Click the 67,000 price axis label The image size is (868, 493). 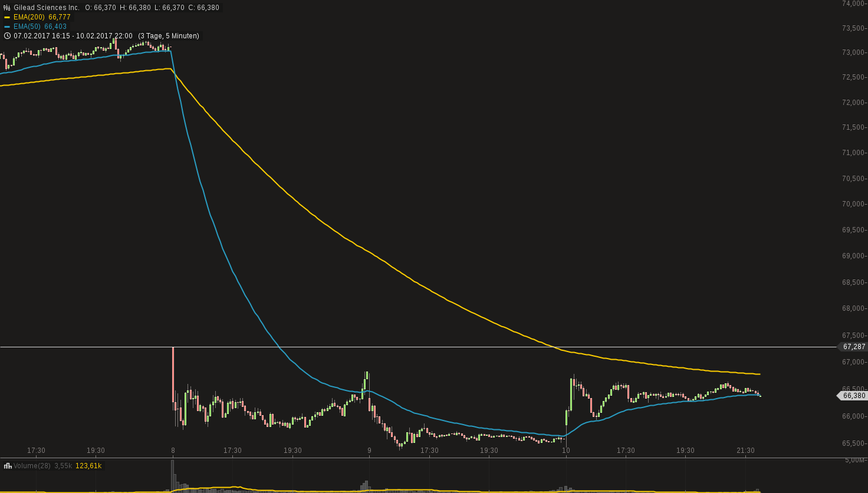point(853,362)
